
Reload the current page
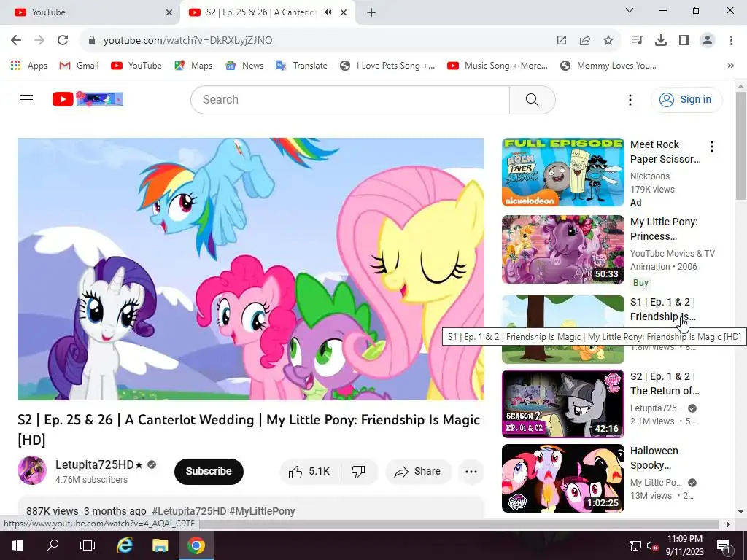point(63,41)
